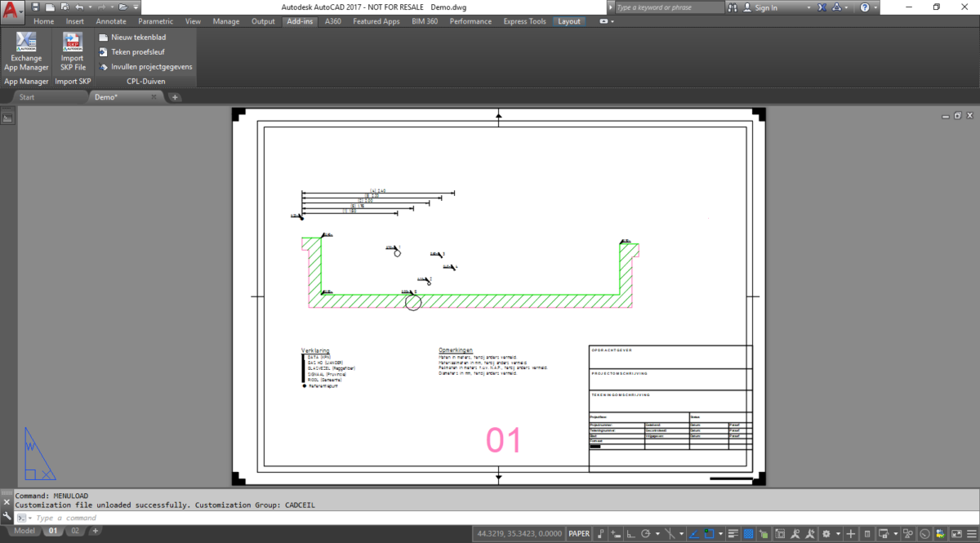Select the 02 layout tab
The width and height of the screenshot is (980, 543).
75,531
